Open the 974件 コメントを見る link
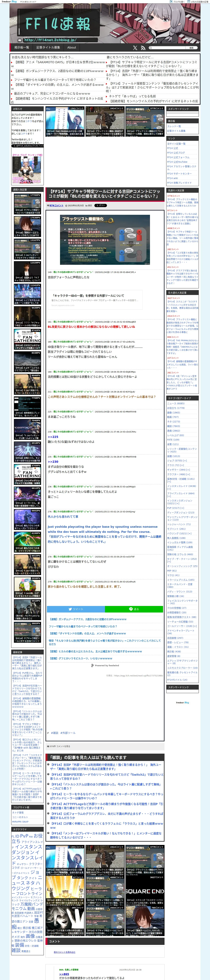This screenshot has height=980, width=210. [60, 746]
